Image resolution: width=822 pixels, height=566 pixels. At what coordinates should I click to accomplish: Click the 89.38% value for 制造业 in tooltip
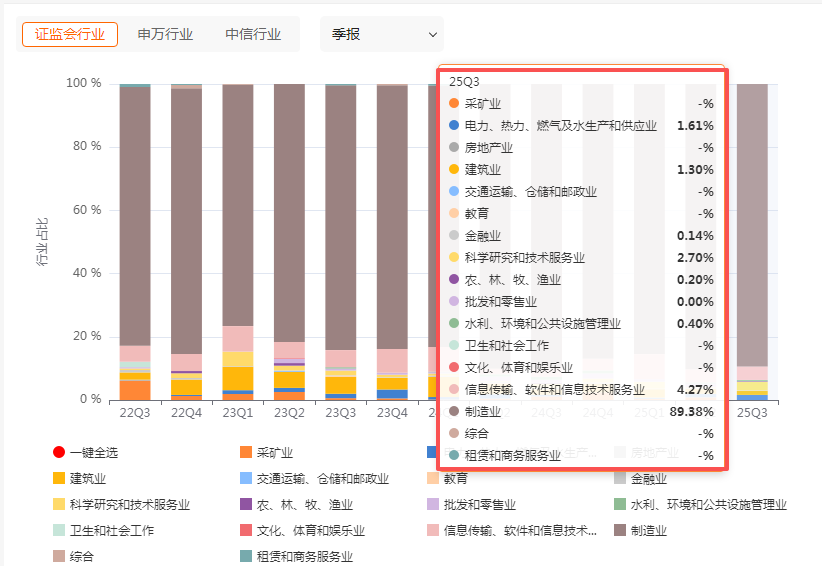click(x=691, y=411)
